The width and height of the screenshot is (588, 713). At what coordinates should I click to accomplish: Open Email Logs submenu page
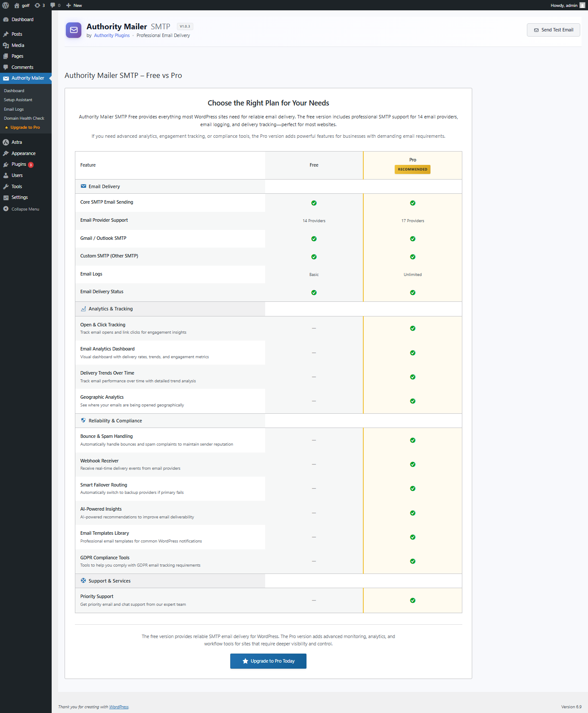pos(14,109)
